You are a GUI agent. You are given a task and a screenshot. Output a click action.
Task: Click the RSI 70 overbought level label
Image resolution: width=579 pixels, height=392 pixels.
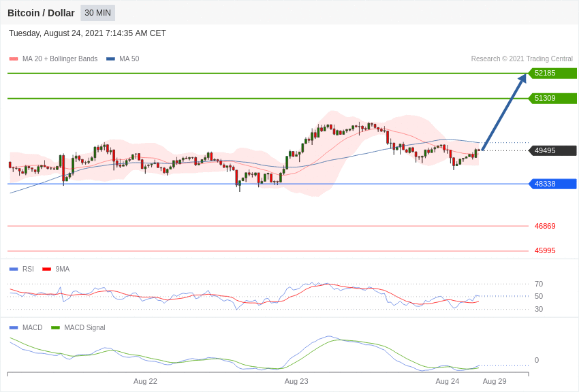coord(538,284)
